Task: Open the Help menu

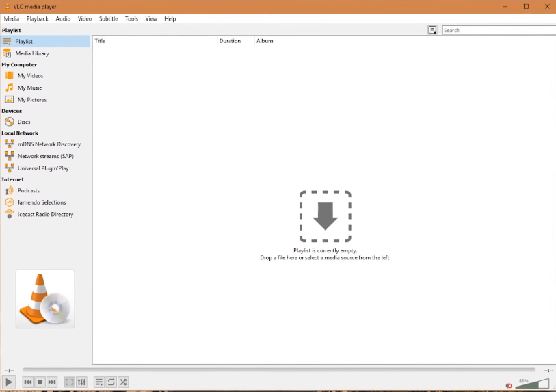Action: (170, 18)
